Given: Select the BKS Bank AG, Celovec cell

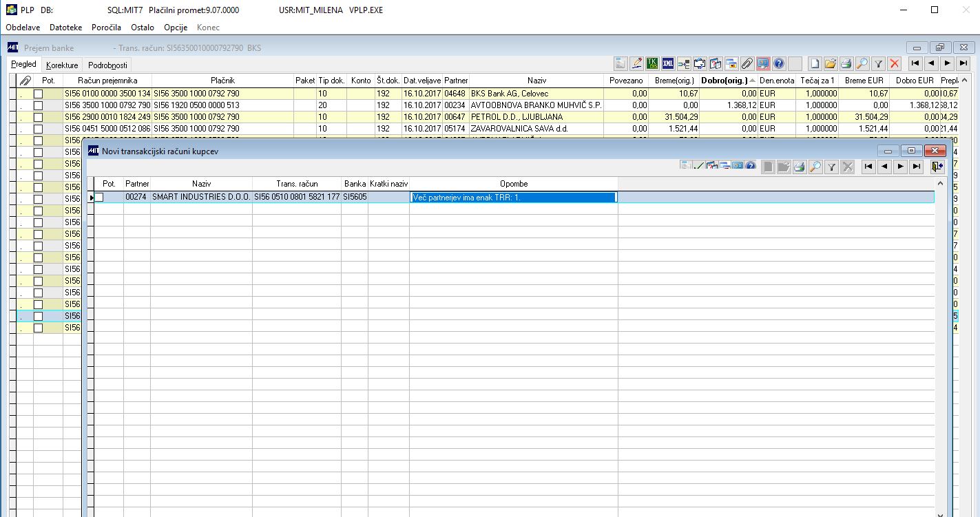Looking at the screenshot, I should tap(536, 94).
